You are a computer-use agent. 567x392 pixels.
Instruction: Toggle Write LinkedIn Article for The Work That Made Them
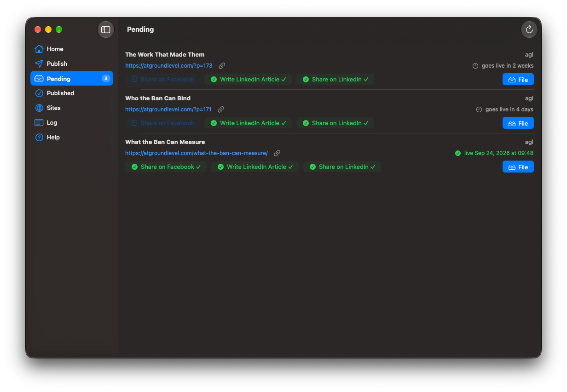coord(248,79)
